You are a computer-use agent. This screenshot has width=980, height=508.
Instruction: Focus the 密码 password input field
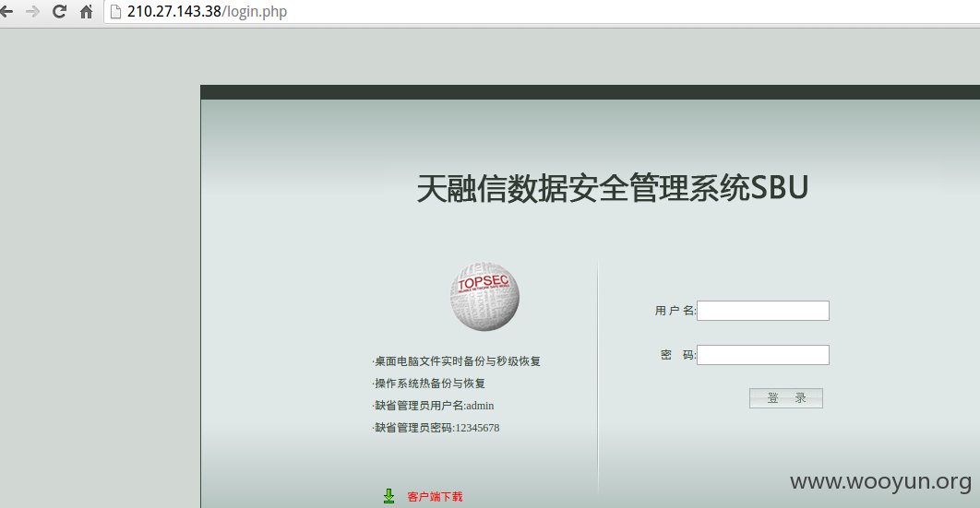coord(762,355)
